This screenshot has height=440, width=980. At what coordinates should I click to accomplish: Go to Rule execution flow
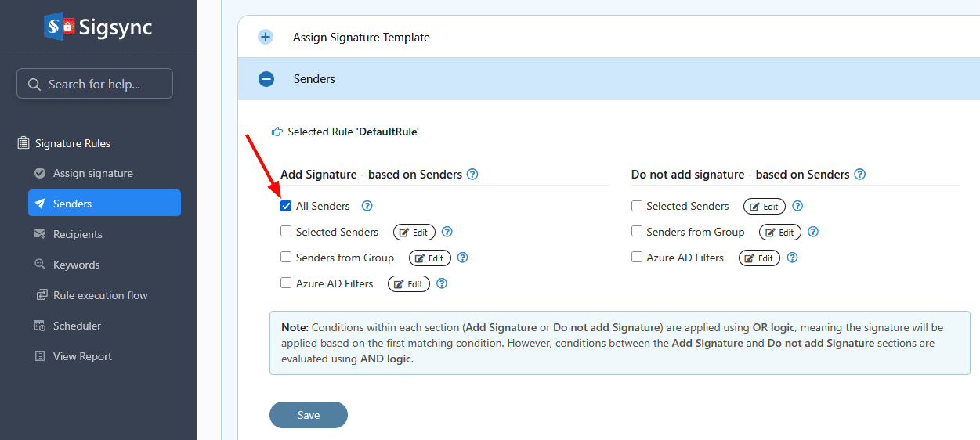[99, 295]
